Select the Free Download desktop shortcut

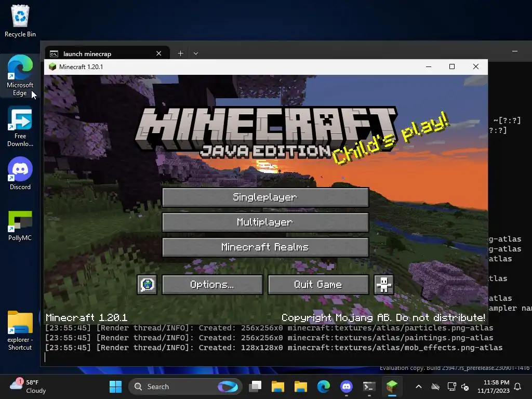(x=20, y=127)
